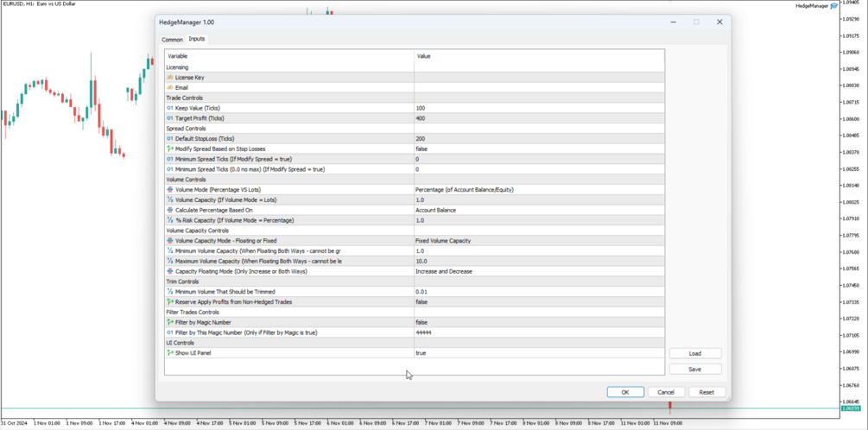Image resolution: width=868 pixels, height=430 pixels.
Task: Edit Filter by This Magic Number value 44444
Action: [x=539, y=332]
